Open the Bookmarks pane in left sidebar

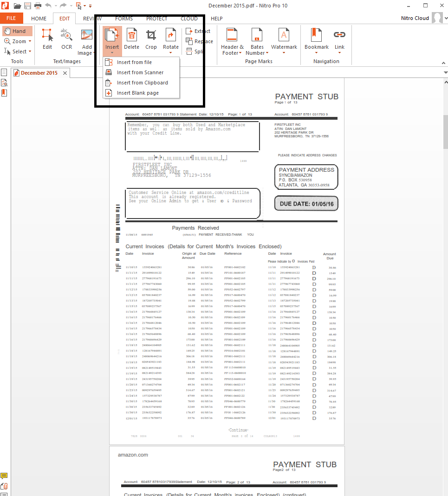(4, 93)
